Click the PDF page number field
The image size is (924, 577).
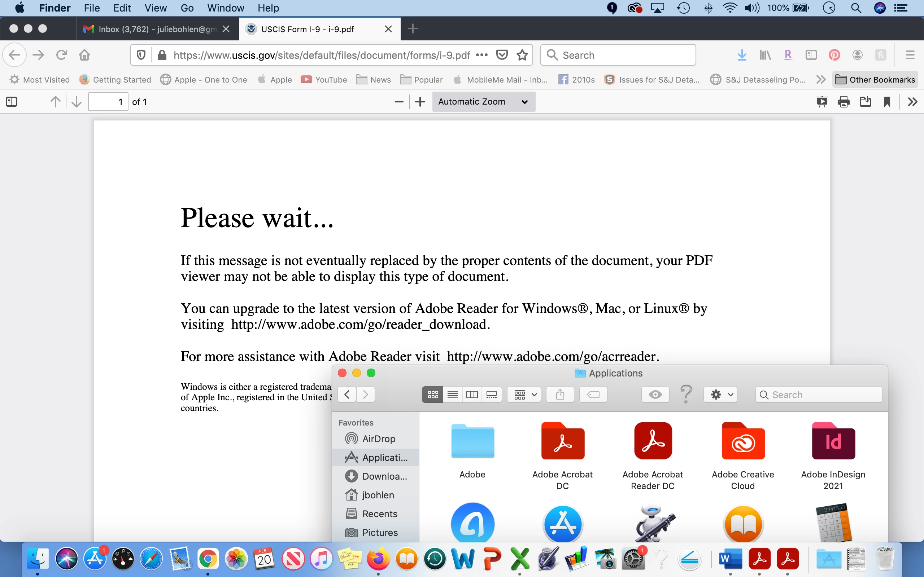point(108,102)
